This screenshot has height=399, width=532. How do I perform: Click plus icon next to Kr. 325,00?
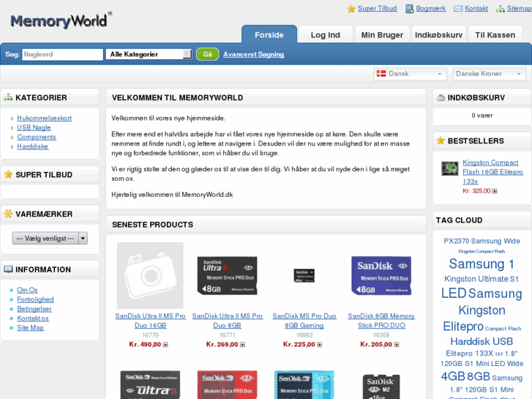click(495, 191)
